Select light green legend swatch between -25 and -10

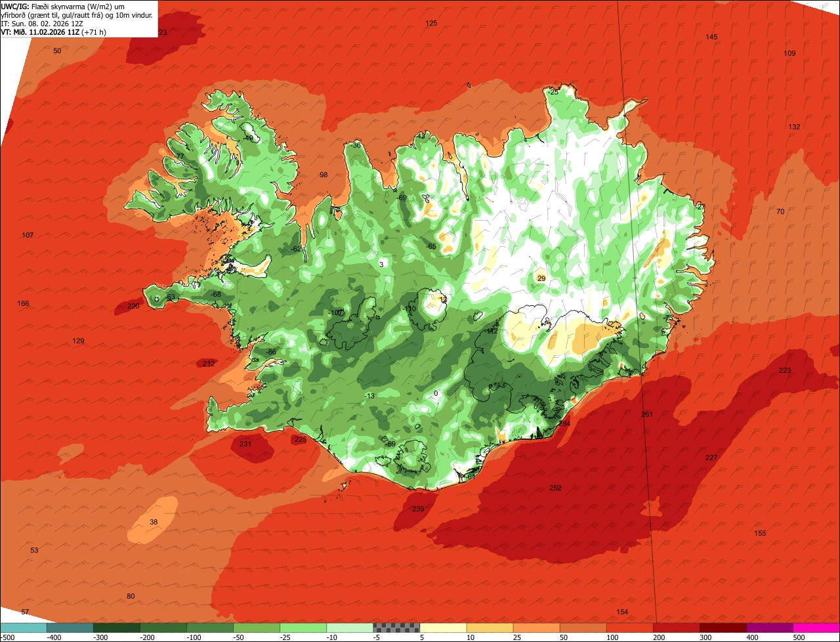303,628
